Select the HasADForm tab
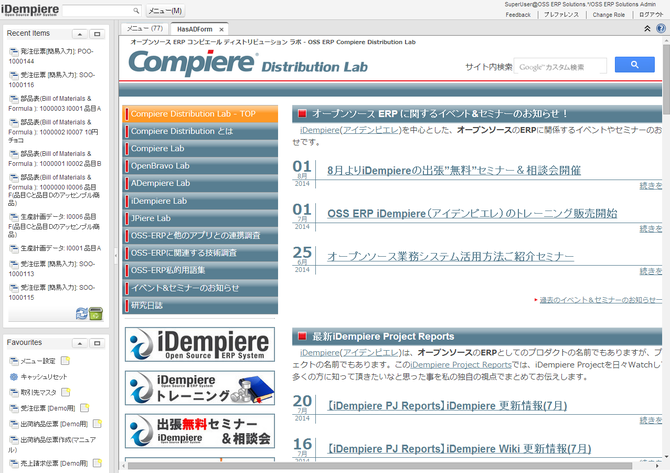 [194, 29]
